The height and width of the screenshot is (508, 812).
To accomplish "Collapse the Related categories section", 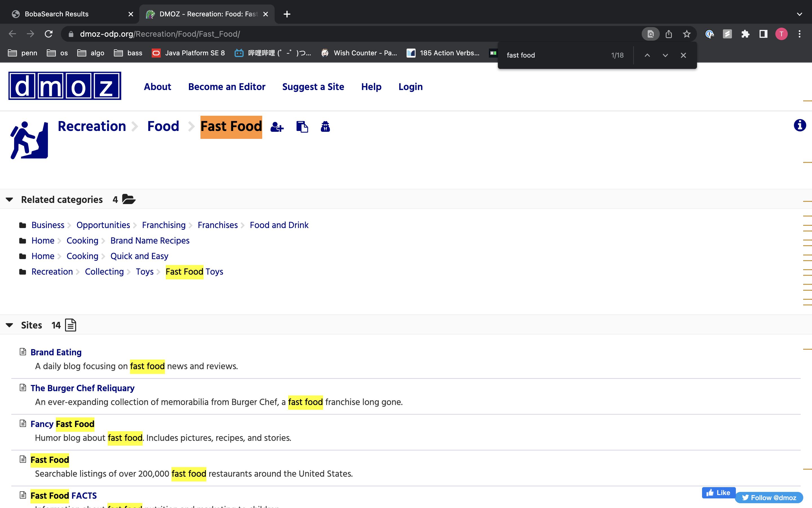I will pos(9,200).
